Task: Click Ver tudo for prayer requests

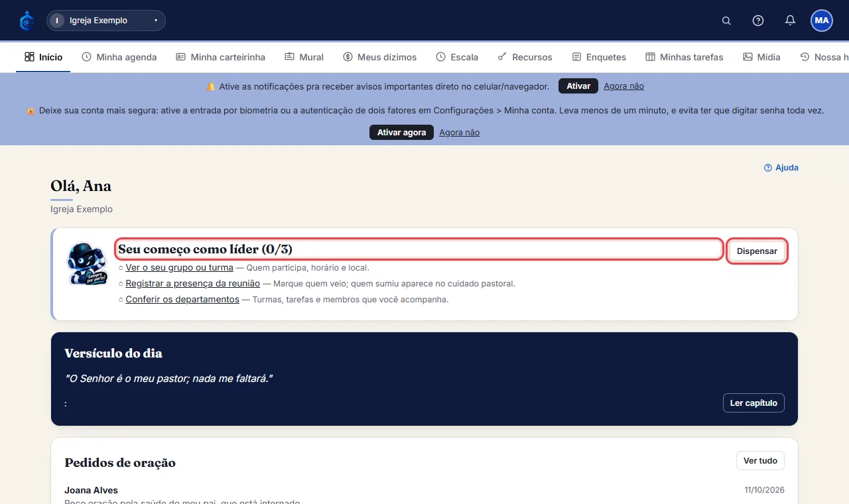Action: click(x=760, y=461)
